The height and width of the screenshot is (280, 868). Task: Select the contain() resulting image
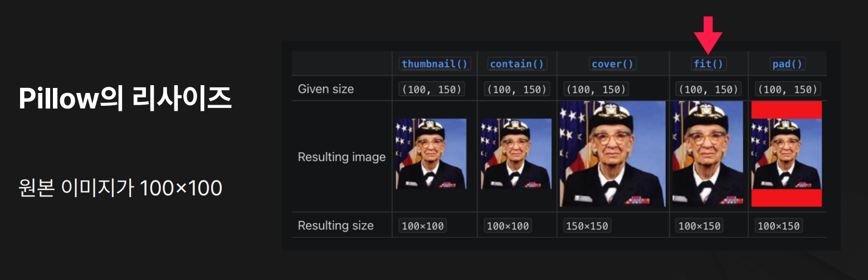(516, 154)
